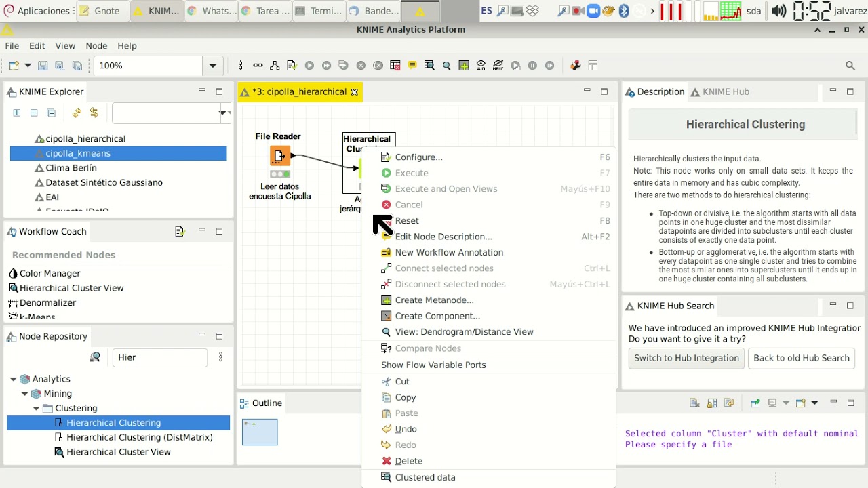The image size is (868, 488).
Task: Open console view dropdown arrow
Action: [x=814, y=403]
